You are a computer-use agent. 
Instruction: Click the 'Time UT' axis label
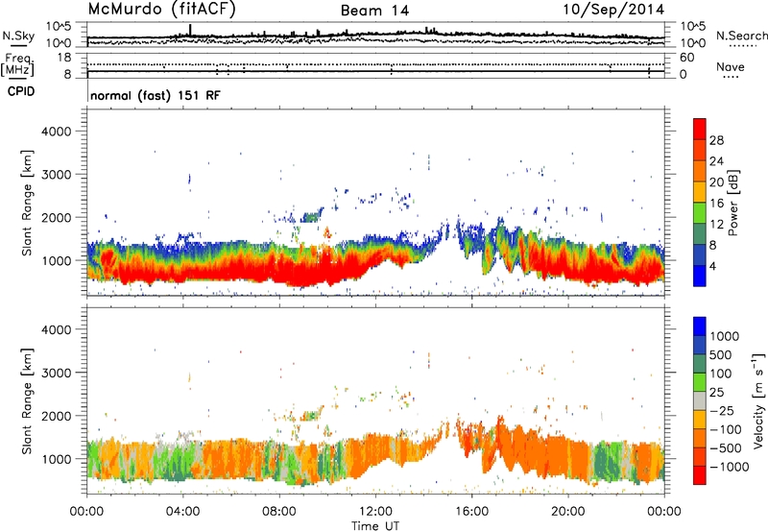375,526
